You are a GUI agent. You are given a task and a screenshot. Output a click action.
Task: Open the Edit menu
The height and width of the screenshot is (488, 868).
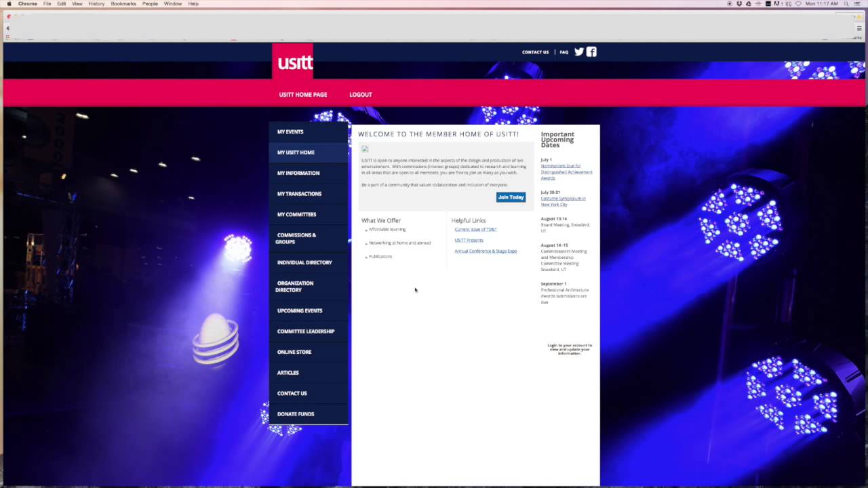[x=62, y=3]
